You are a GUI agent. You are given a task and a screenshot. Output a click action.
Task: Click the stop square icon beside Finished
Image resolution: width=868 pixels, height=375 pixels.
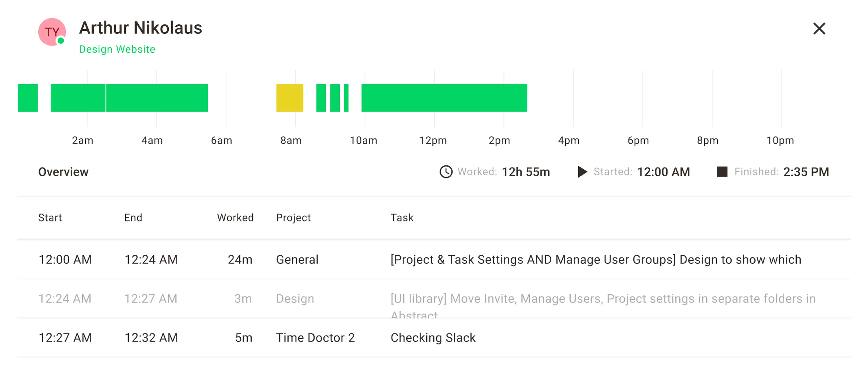[722, 172]
